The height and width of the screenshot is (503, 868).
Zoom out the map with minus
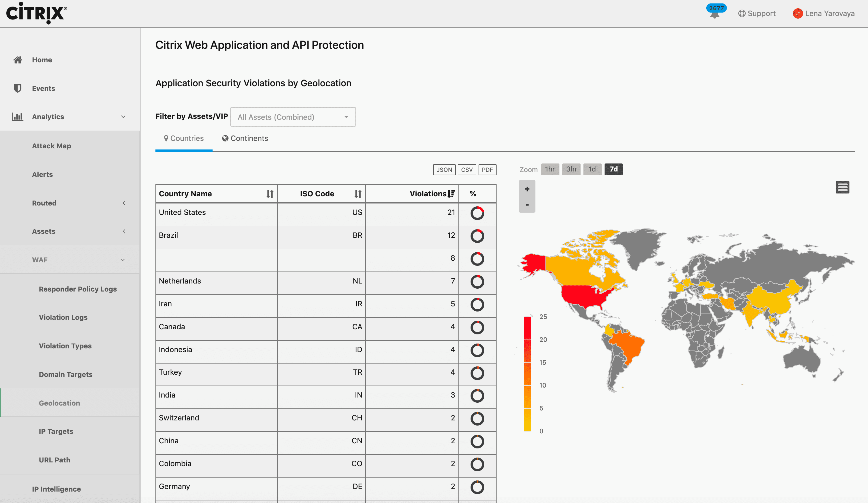527,205
